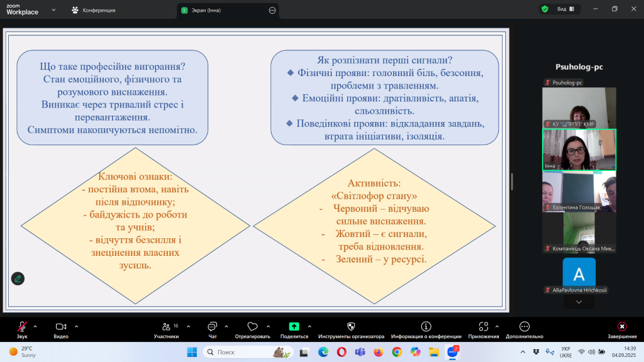Click the Psuholog-pc heading above the video tiles

coord(579,67)
